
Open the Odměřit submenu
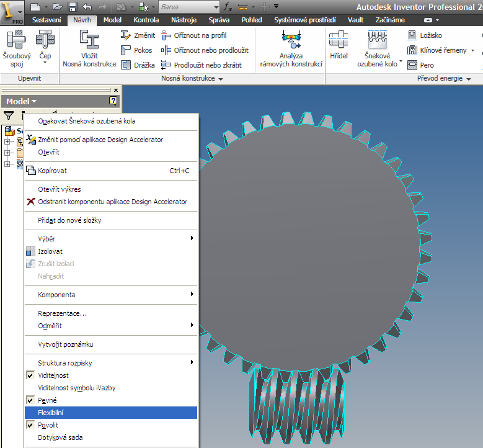tap(111, 326)
